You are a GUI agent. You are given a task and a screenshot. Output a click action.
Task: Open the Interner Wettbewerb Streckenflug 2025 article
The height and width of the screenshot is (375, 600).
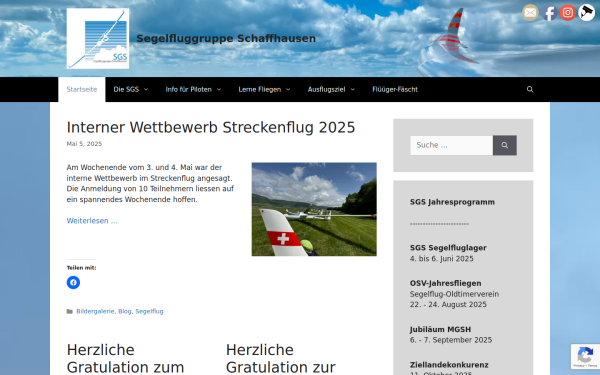(211, 127)
